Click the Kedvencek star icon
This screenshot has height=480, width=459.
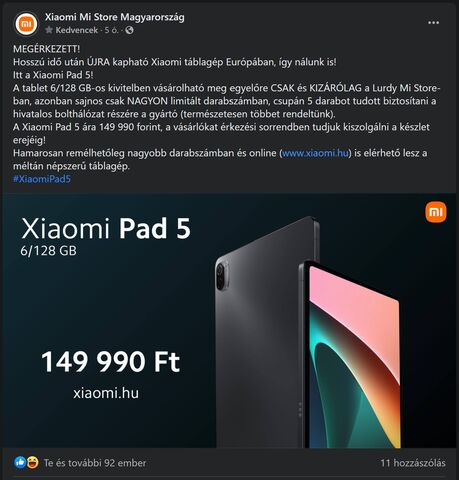click(x=49, y=30)
